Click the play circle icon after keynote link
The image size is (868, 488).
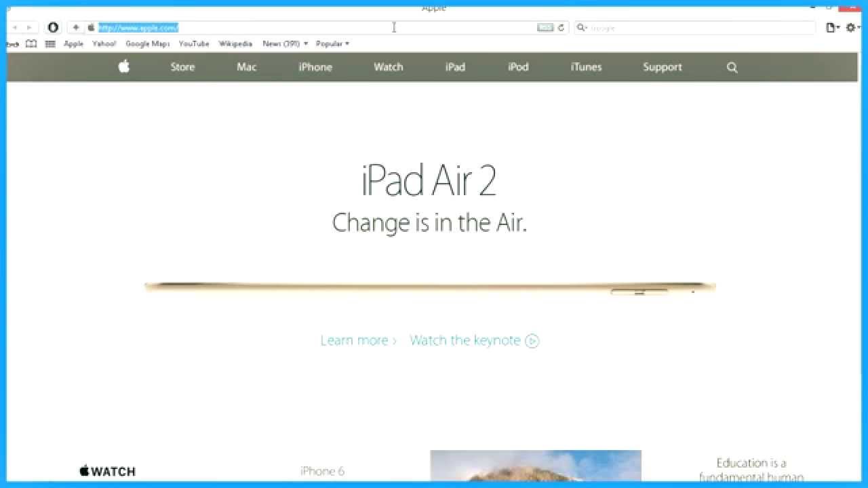(x=532, y=341)
